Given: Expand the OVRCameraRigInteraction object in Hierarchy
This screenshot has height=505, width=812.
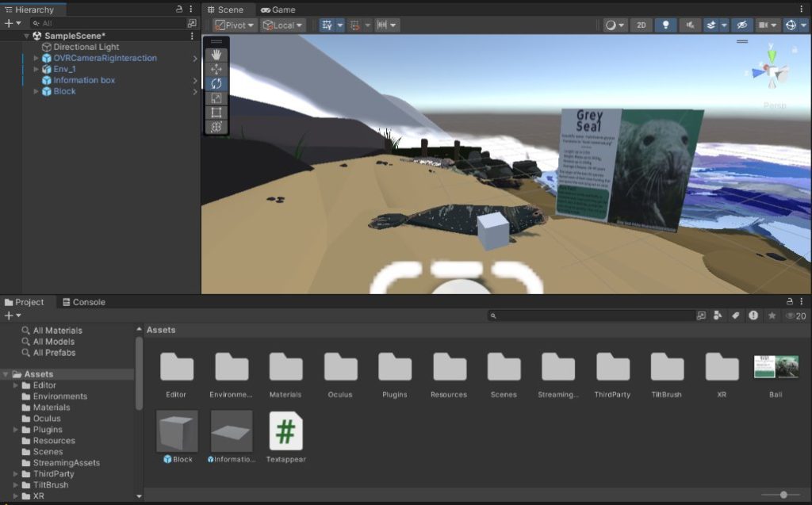Looking at the screenshot, I should 36,58.
